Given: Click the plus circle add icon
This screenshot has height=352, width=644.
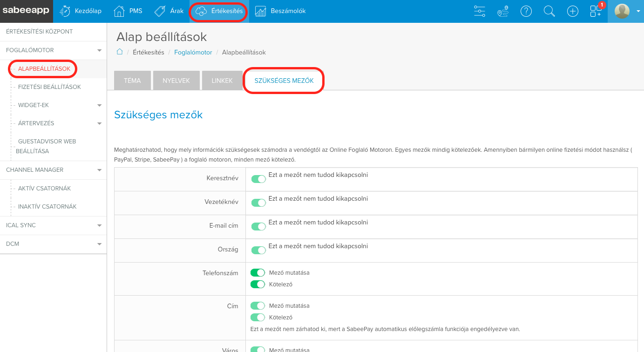Looking at the screenshot, I should pos(573,11).
